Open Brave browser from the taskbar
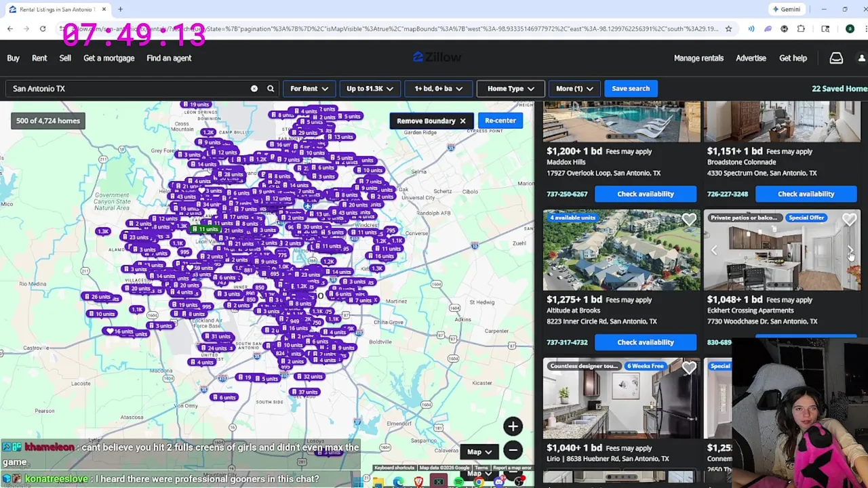 click(418, 483)
